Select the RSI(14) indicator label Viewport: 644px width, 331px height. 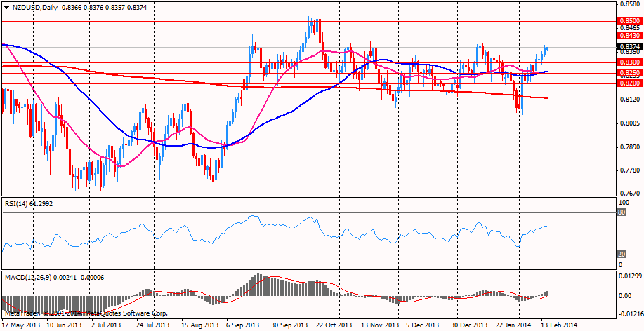[20, 203]
